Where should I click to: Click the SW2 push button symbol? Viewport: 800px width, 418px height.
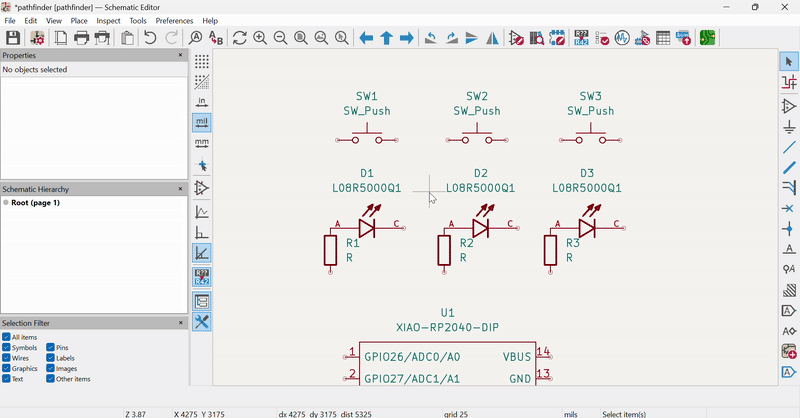(x=477, y=133)
